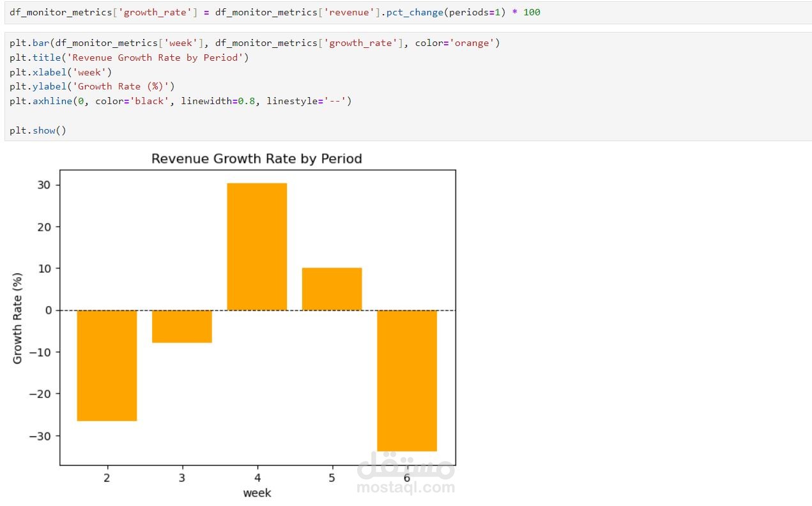
Task: Click the 'week' x-axis label
Action: 257,493
